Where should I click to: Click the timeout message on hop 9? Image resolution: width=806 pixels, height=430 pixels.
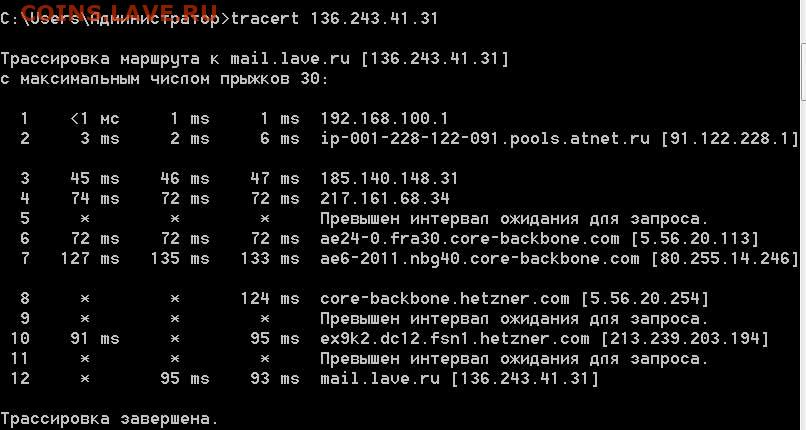(514, 319)
